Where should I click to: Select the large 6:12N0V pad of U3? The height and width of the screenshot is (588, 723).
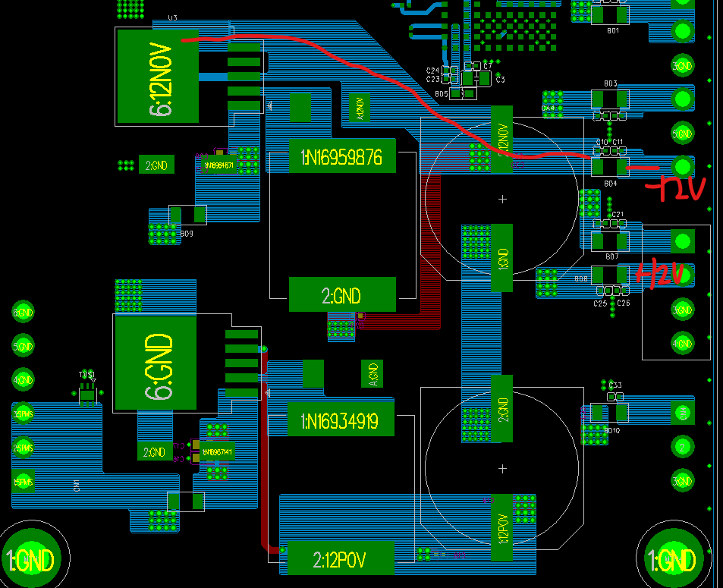pos(158,76)
